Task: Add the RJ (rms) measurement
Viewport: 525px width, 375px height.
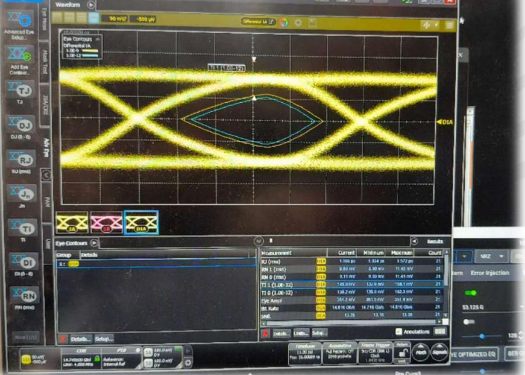Action: (x=22, y=159)
